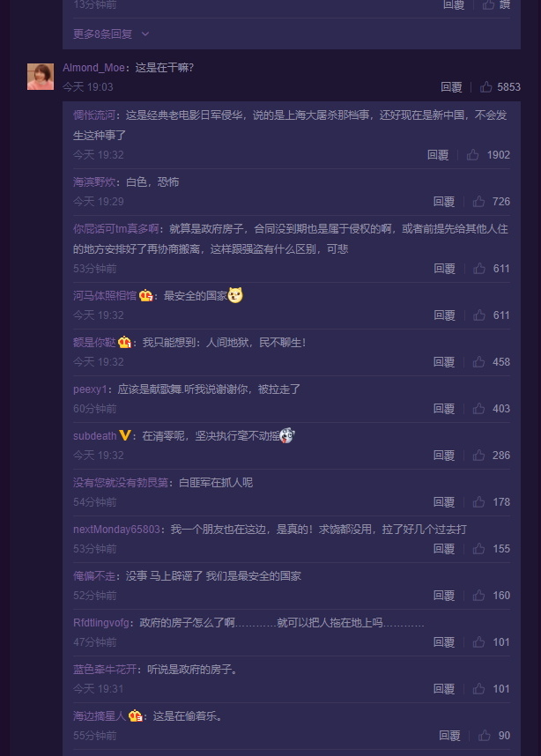The image size is (541, 756).
Task: Open Almond_Moe's profile via username
Action: (x=93, y=68)
